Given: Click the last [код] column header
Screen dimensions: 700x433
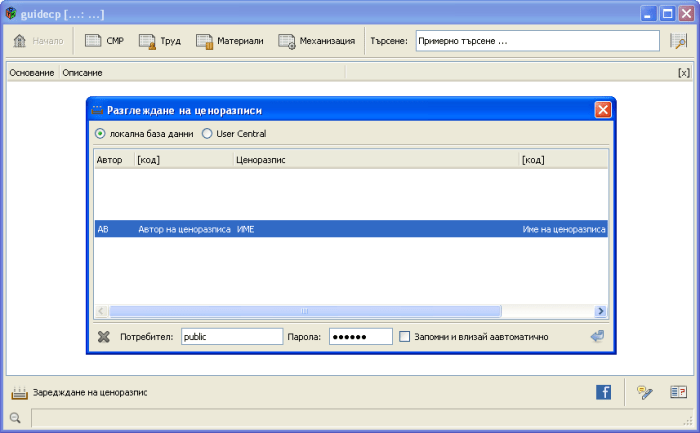Looking at the screenshot, I should click(563, 160).
